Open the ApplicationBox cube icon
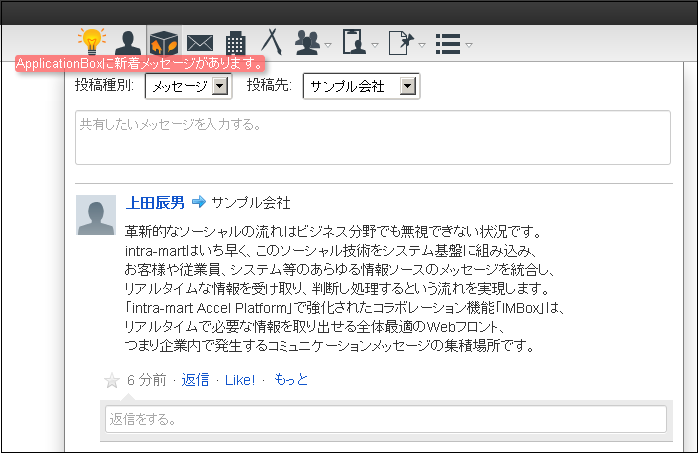The width and height of the screenshot is (700, 454). point(164,42)
